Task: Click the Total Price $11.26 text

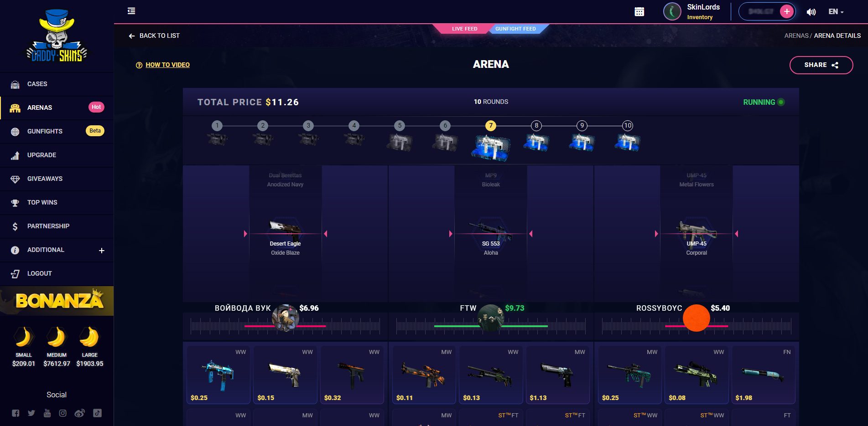Action: 248,102
